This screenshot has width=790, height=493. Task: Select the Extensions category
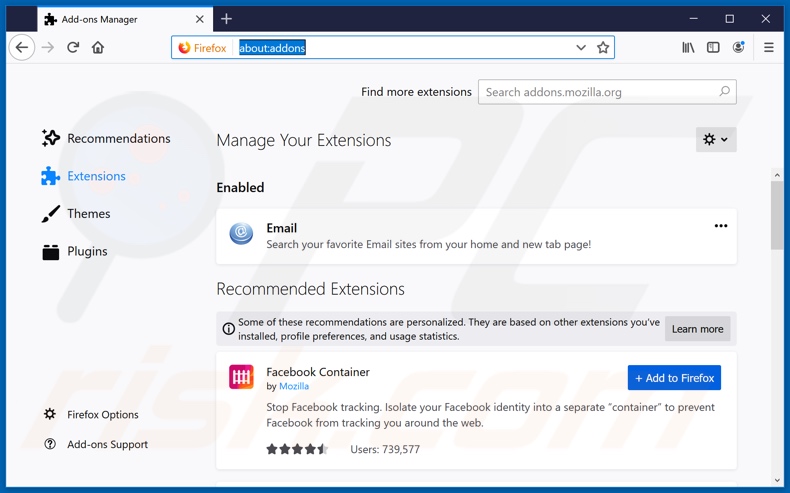pyautogui.click(x=84, y=176)
